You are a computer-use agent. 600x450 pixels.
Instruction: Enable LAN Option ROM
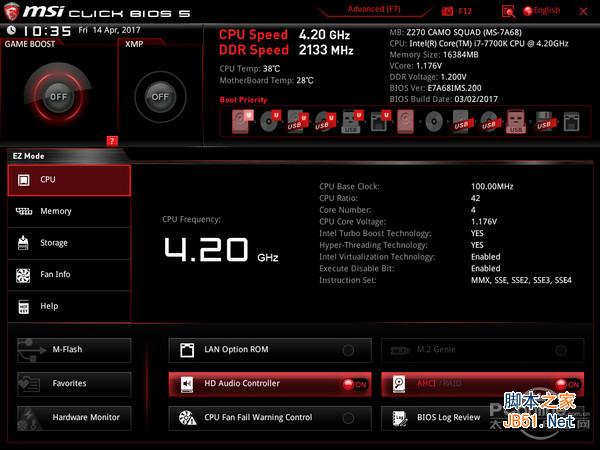coord(270,350)
